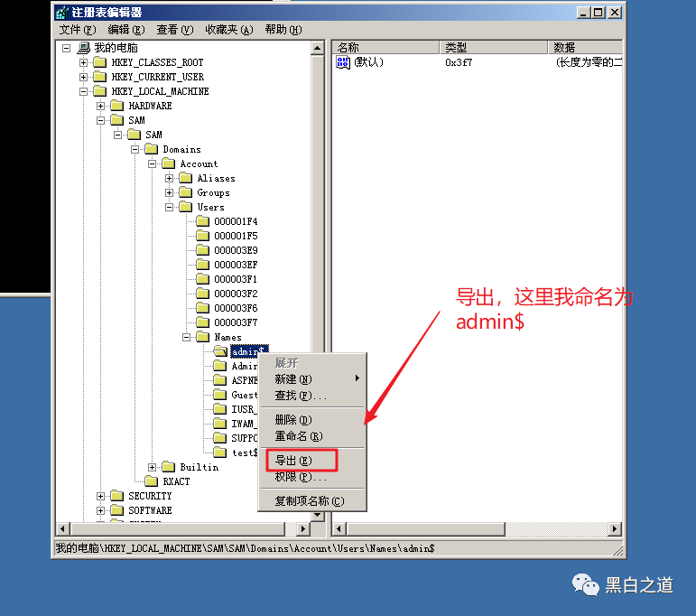Click the 名称 column header
The image size is (696, 616).
coord(385,47)
